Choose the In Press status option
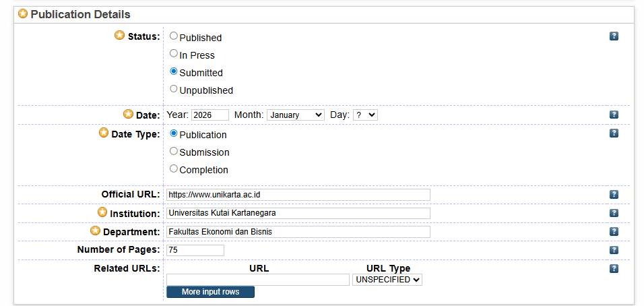The height and width of the screenshot is (306, 644). point(174,54)
